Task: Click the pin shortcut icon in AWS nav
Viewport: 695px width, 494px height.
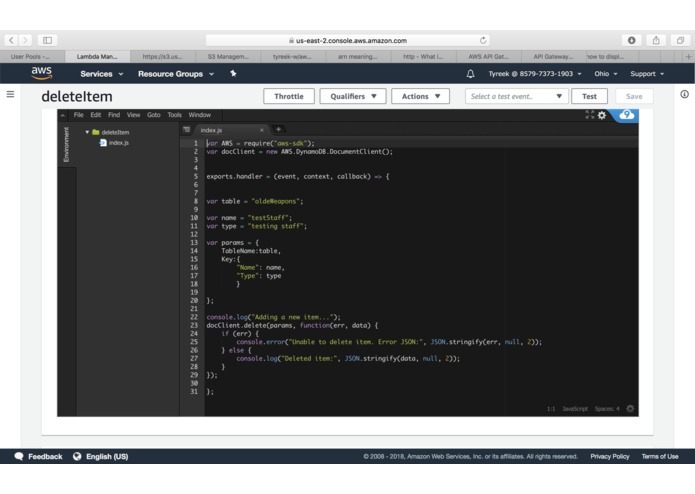Action: point(233,74)
